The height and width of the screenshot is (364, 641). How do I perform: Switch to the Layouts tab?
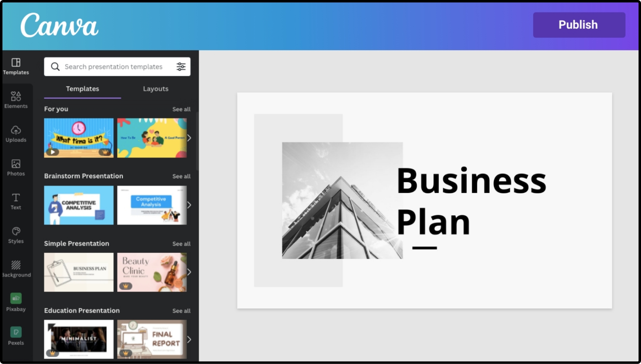tap(155, 88)
